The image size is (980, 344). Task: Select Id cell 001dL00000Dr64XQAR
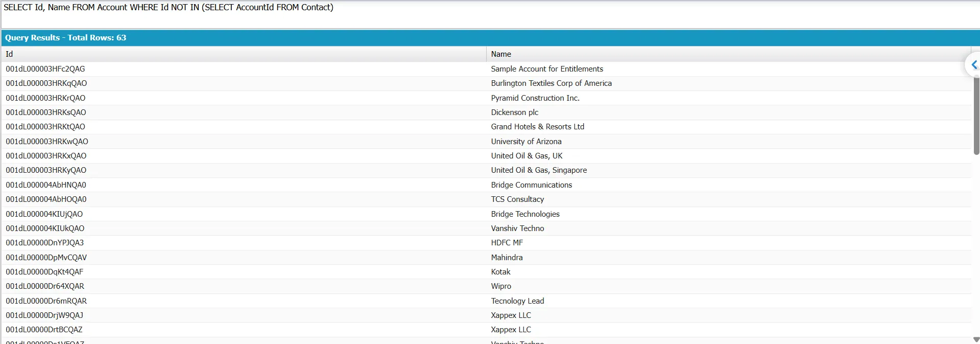pos(45,286)
